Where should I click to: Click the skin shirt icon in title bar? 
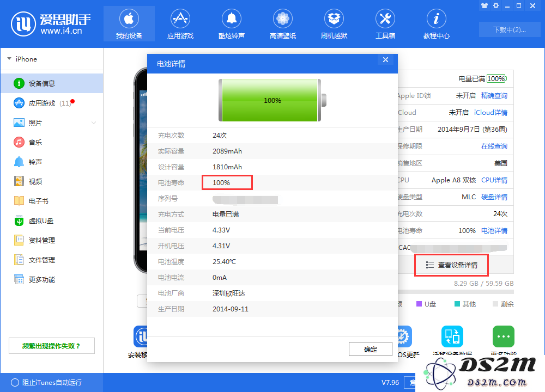pos(485,5)
